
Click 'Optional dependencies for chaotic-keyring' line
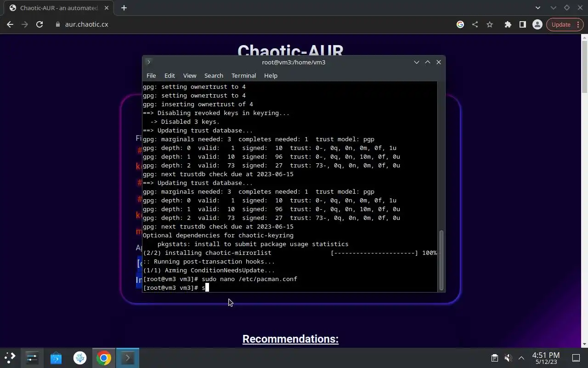point(218,236)
